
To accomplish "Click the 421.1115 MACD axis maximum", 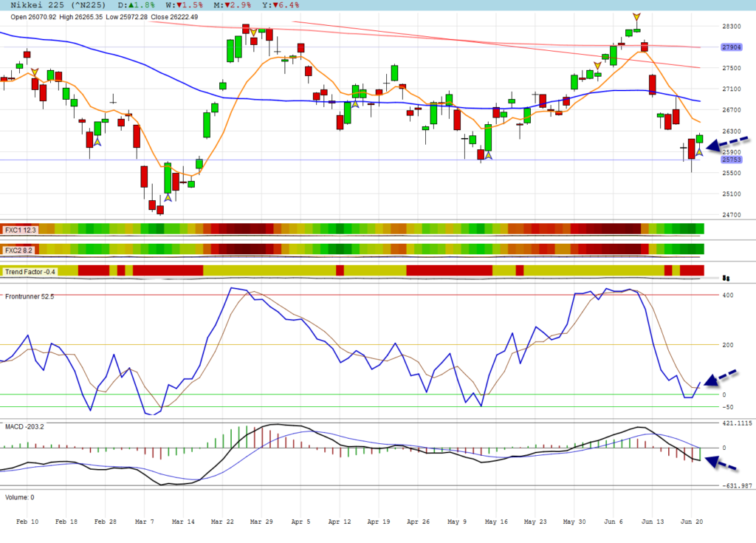I will coord(738,423).
